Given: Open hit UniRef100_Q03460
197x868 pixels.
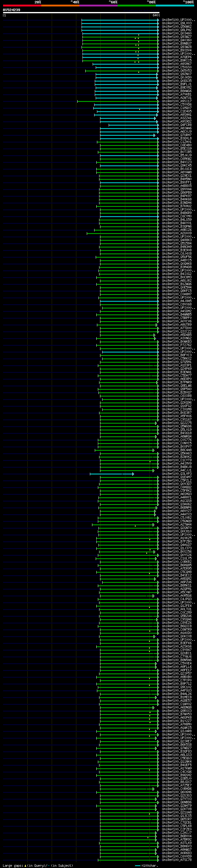Looking at the screenshot, I should coord(176,33).
